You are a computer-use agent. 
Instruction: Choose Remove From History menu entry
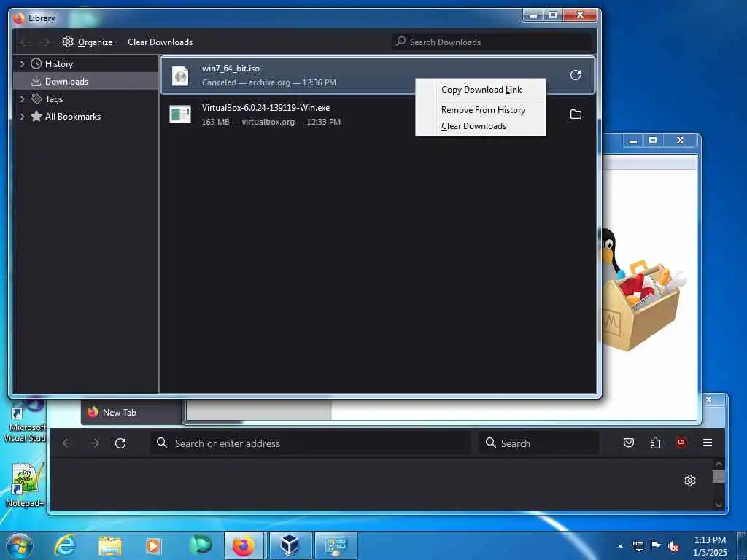coord(483,110)
